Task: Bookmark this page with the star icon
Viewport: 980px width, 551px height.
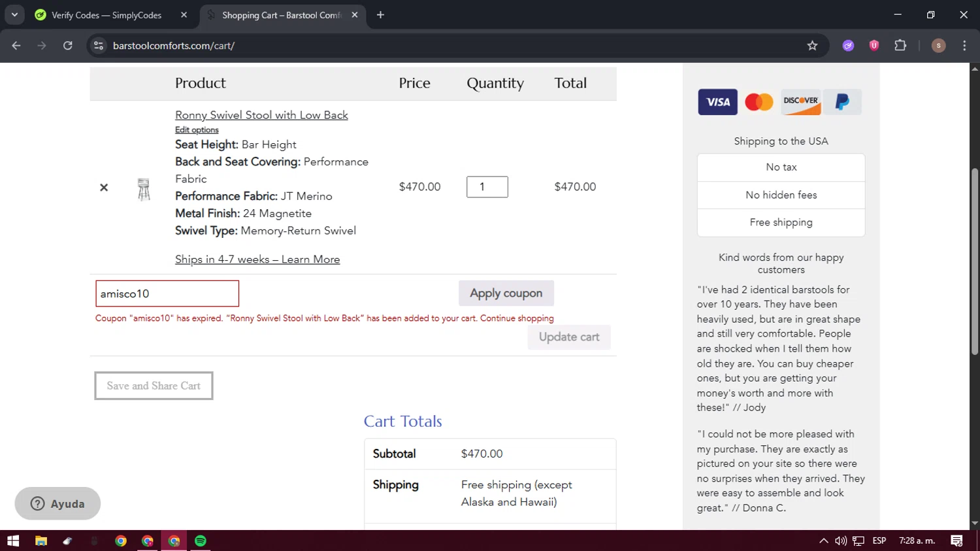Action: (812, 46)
